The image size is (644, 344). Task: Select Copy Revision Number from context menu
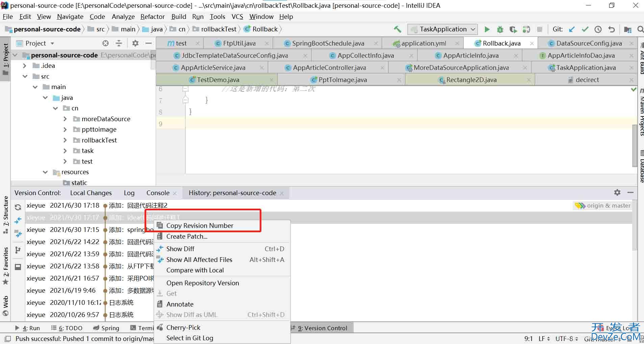click(222, 226)
